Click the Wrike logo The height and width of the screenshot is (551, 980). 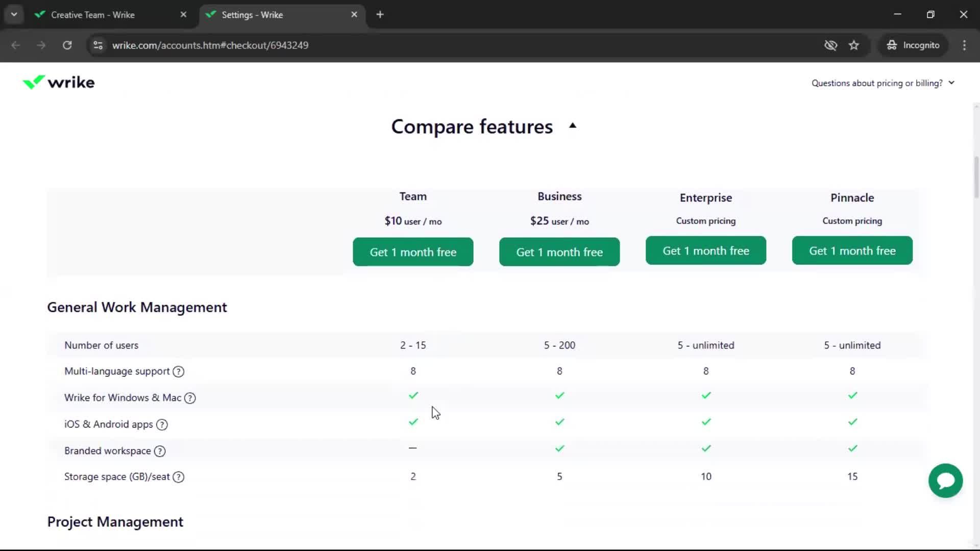(x=58, y=82)
